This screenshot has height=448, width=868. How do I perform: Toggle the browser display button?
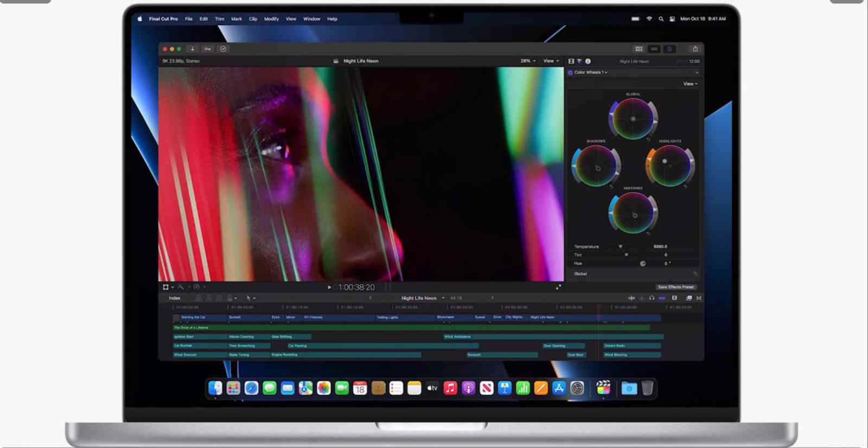point(639,49)
